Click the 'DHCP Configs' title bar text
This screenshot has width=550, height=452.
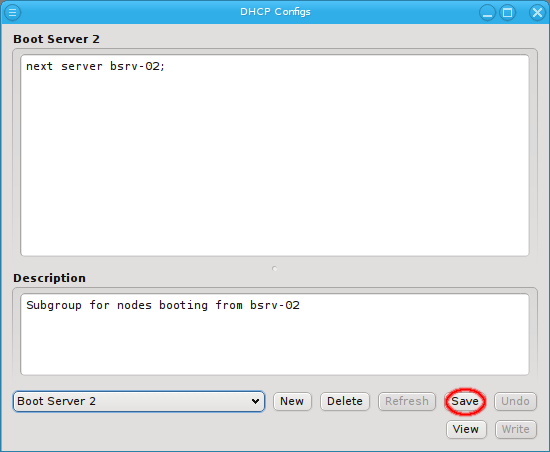[275, 12]
